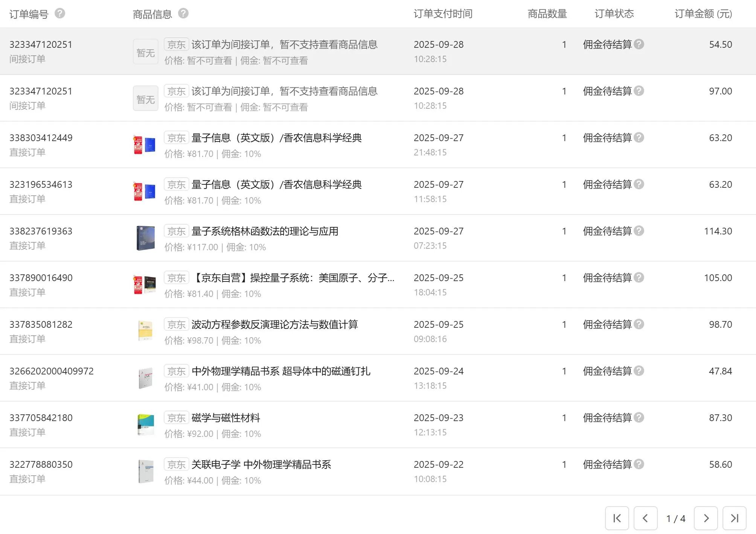
Task: Click thumbnail of 磁学与磁性材料 book
Action: coord(146,425)
